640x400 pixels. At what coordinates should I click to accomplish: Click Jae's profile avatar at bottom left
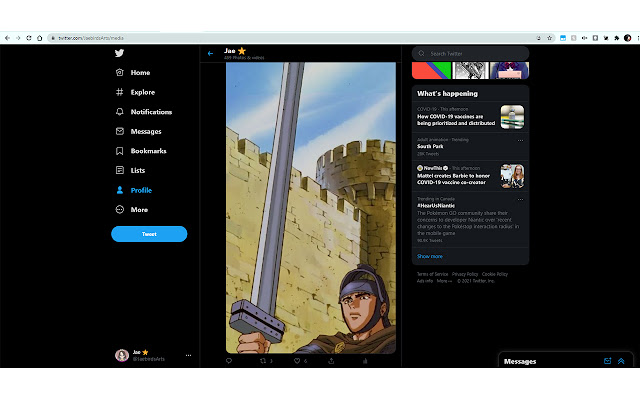(122, 356)
